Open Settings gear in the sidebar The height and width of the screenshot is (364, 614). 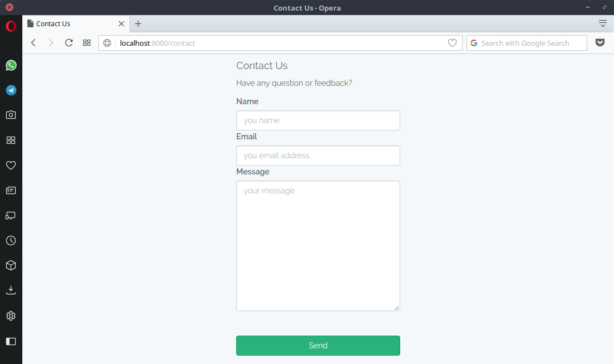click(x=11, y=316)
